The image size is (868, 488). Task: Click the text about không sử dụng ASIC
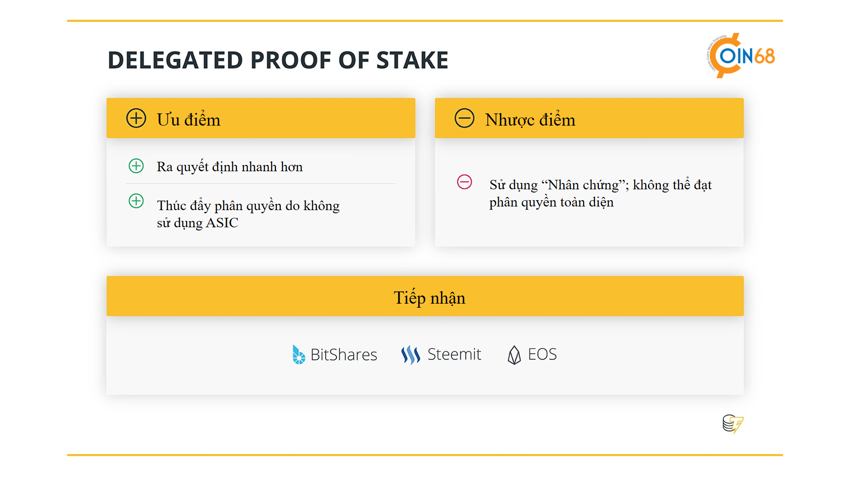248,214
